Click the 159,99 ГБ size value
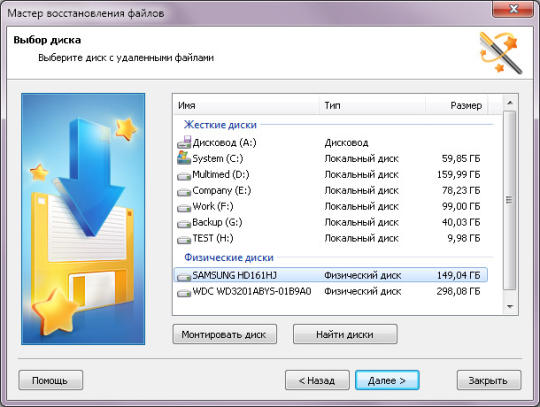The width and height of the screenshot is (540, 407). coord(458,175)
